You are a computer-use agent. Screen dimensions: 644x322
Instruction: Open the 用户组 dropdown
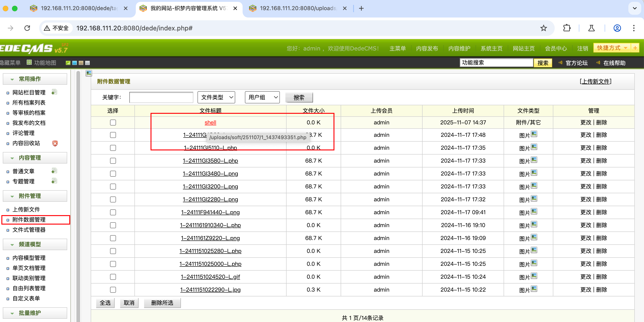[262, 97]
